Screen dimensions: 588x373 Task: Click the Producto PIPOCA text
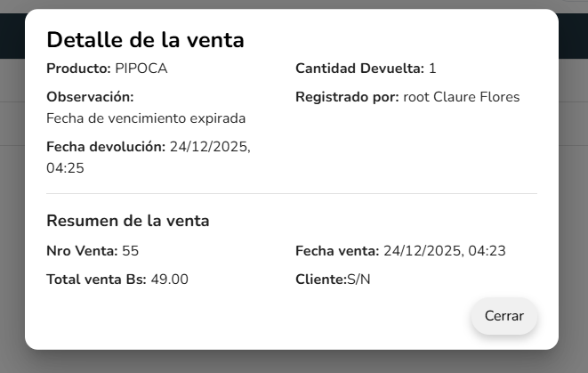pyautogui.click(x=107, y=69)
